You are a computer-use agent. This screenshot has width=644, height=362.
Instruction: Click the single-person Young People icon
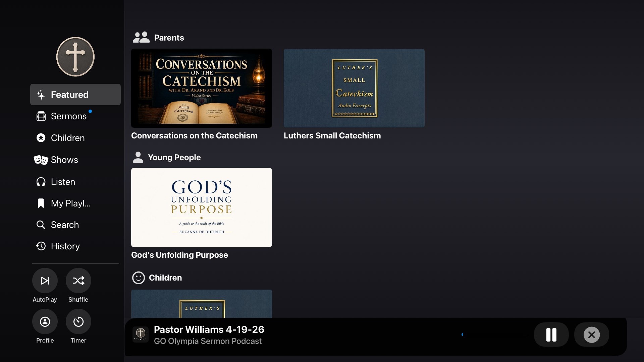point(138,157)
